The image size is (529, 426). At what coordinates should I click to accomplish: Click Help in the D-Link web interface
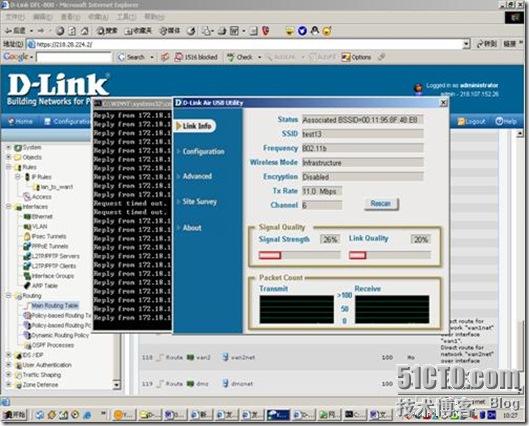point(506,121)
